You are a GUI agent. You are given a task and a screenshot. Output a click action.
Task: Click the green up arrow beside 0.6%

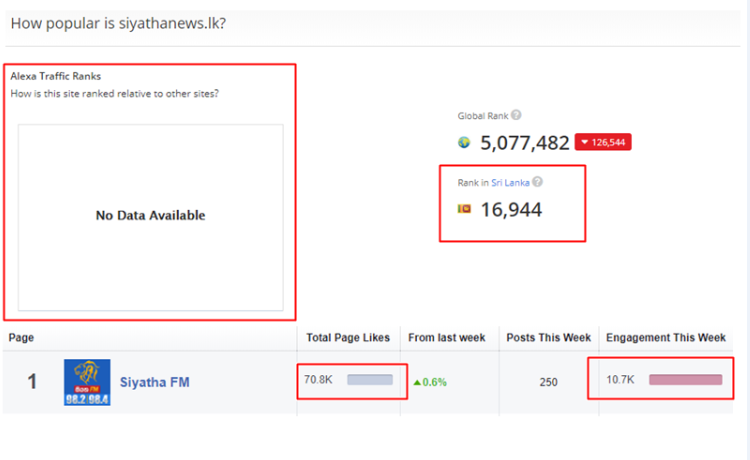coord(417,382)
